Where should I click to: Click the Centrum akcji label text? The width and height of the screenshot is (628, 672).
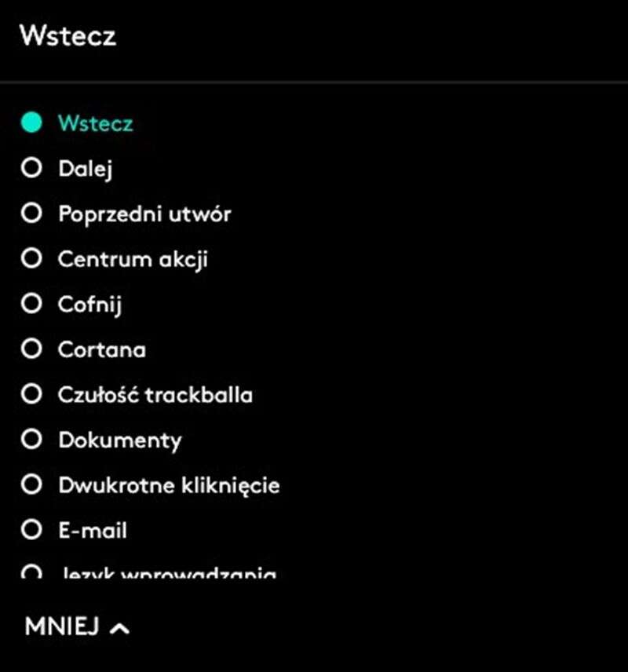tap(133, 259)
